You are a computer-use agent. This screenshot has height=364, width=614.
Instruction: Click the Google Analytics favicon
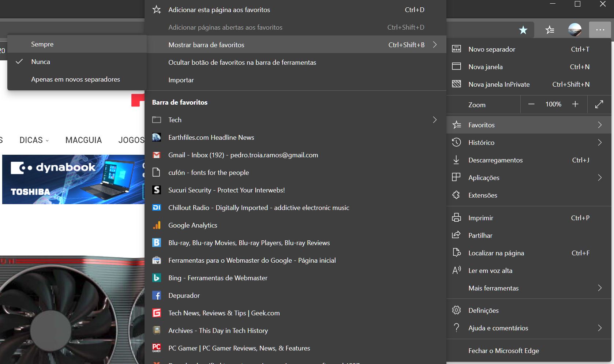pos(157,225)
